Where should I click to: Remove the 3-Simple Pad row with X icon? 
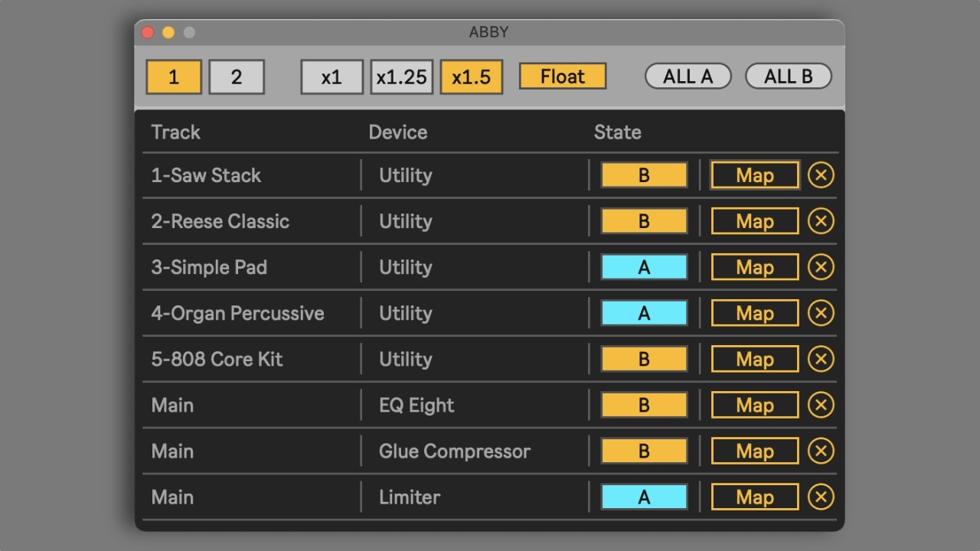821,267
